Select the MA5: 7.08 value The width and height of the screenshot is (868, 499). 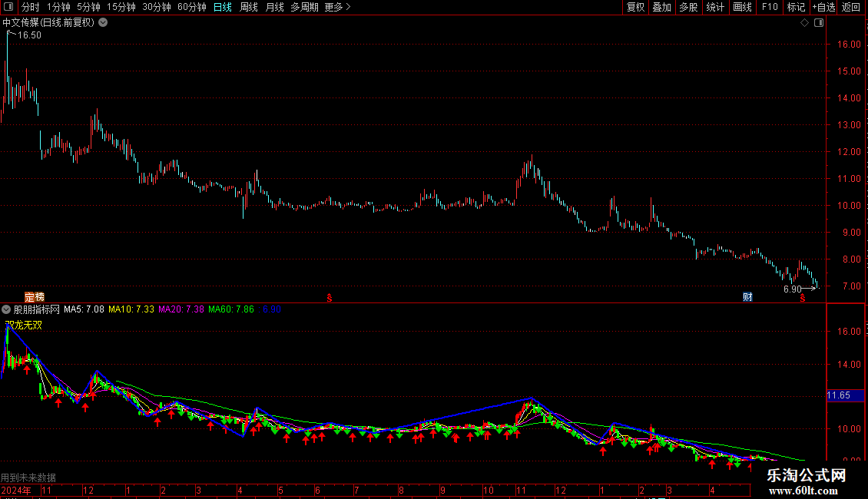pyautogui.click(x=84, y=309)
